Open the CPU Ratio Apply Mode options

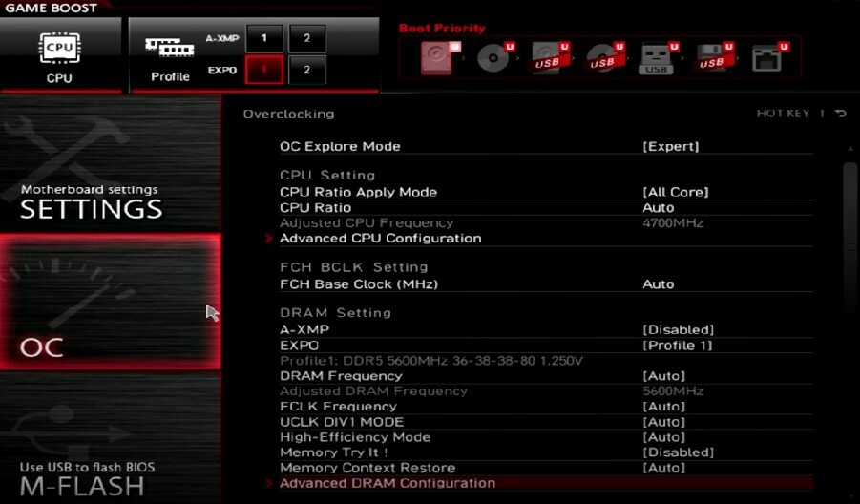pyautogui.click(x=675, y=193)
